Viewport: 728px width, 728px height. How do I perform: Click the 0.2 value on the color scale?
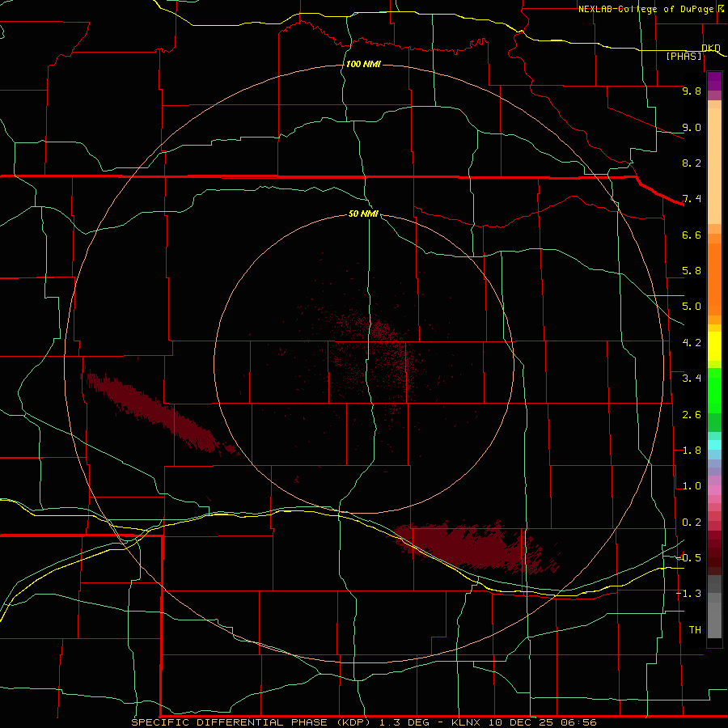tap(692, 523)
